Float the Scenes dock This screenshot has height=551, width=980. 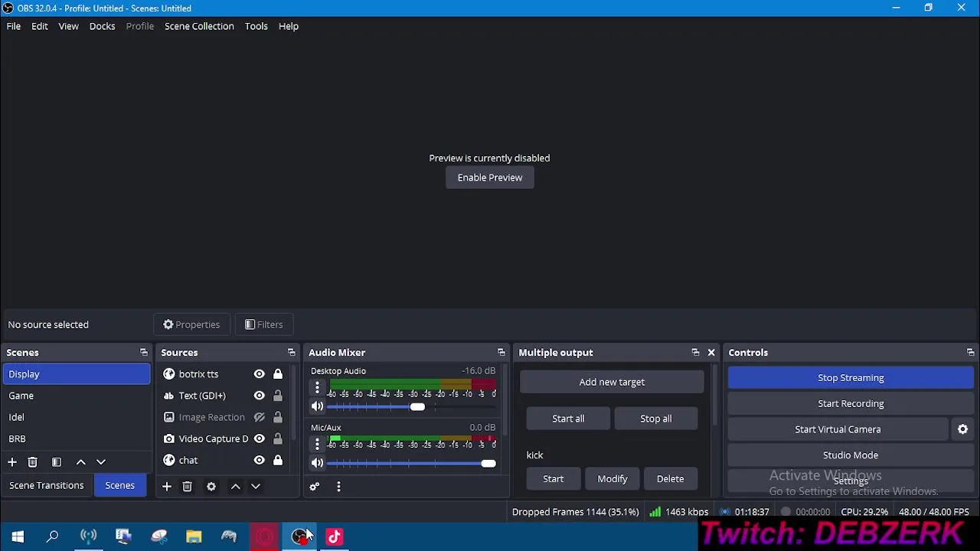[x=144, y=353]
